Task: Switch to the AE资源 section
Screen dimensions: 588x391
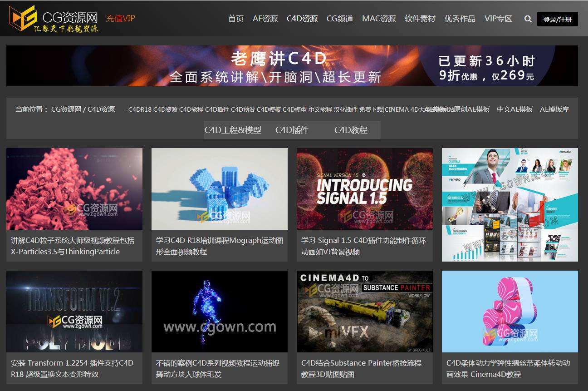Action: [x=265, y=19]
